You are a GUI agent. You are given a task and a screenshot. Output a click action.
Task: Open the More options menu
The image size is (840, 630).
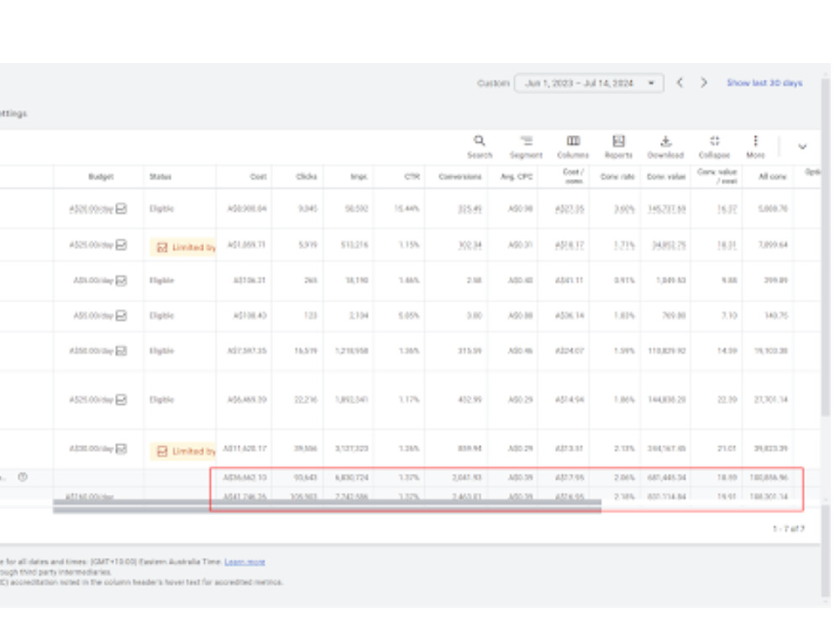[755, 147]
